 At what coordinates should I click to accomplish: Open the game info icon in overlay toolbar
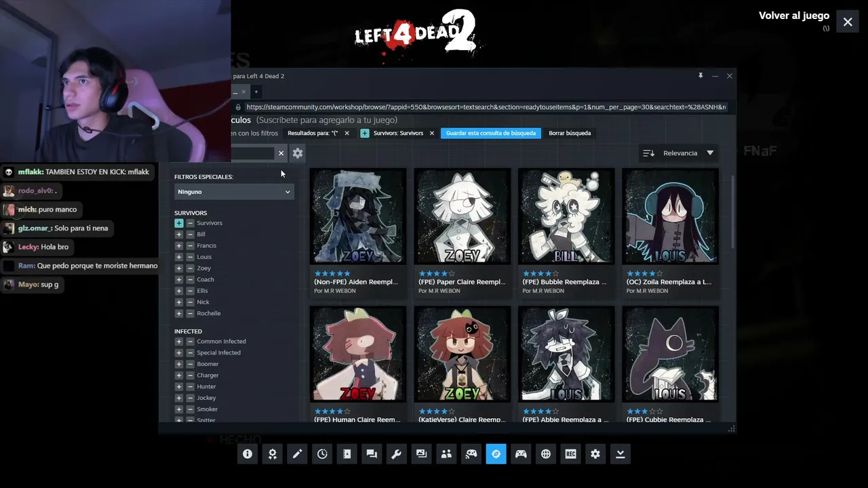click(x=248, y=454)
